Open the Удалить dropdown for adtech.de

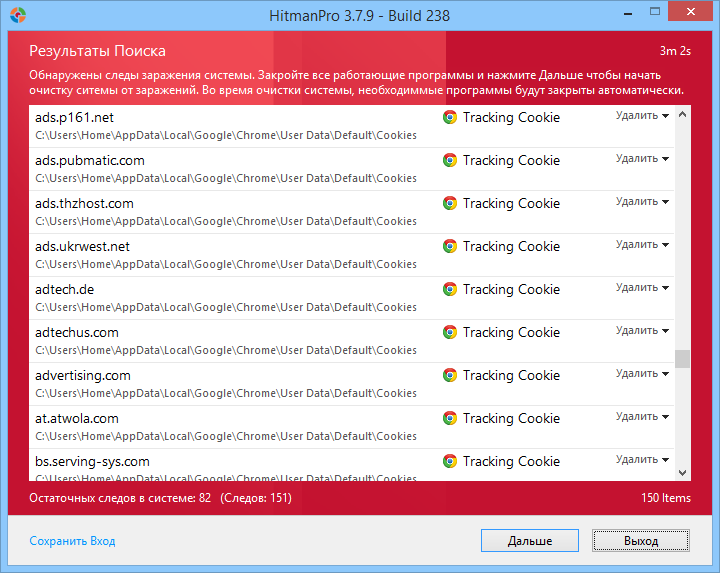coord(642,288)
